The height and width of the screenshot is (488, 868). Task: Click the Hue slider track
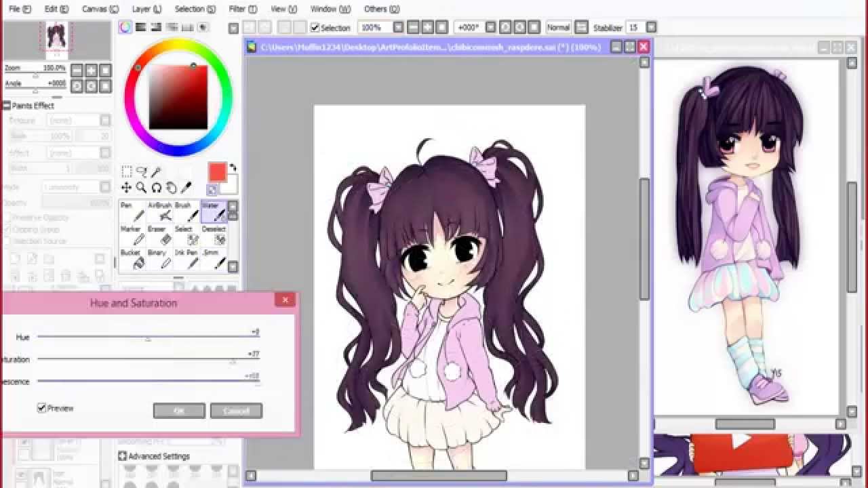148,336
